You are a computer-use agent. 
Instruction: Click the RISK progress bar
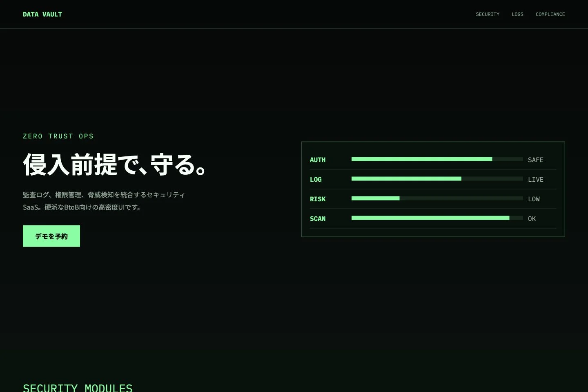pos(437,198)
